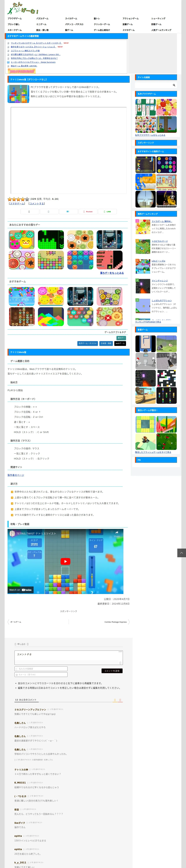Image resolution: width=186 pixels, height=868 pixels.
Task: Click the たんげーむ site logo
Action: click(23, 8)
